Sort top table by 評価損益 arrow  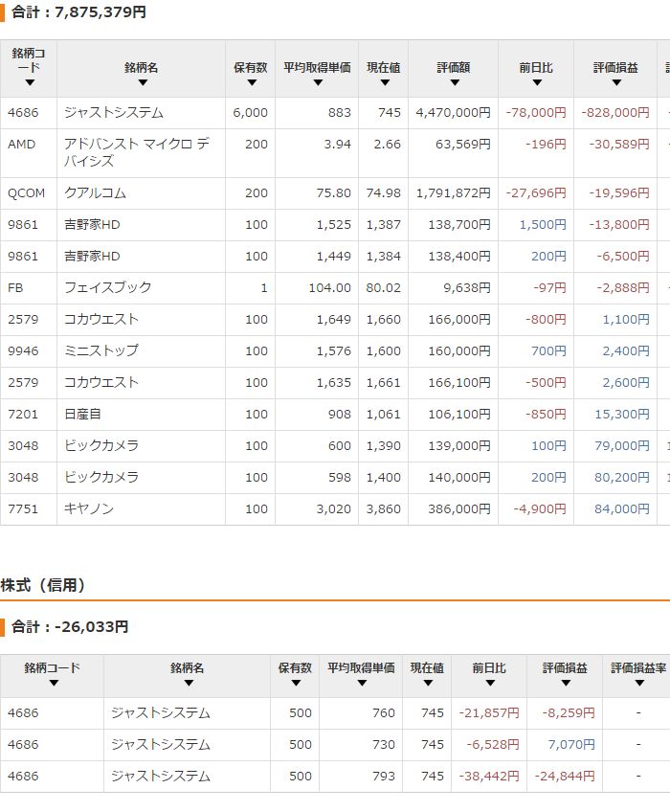615,83
